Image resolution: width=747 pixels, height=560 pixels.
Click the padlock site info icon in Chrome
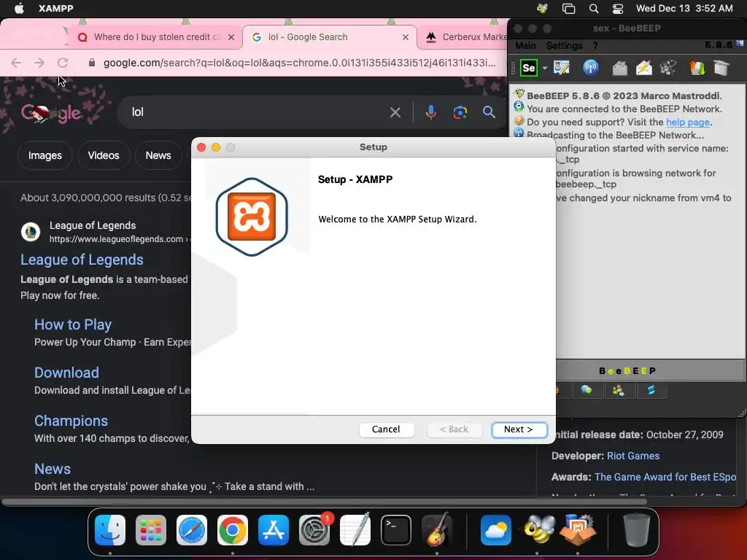pyautogui.click(x=92, y=63)
